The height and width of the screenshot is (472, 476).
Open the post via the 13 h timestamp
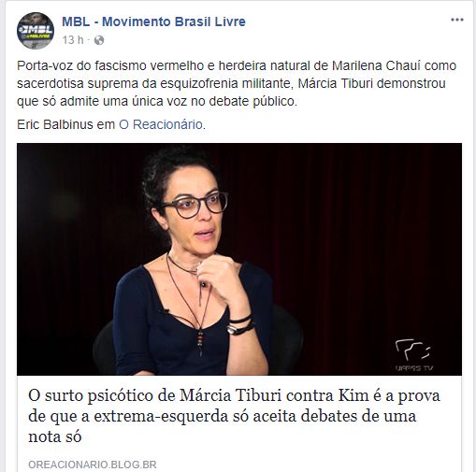(73, 40)
